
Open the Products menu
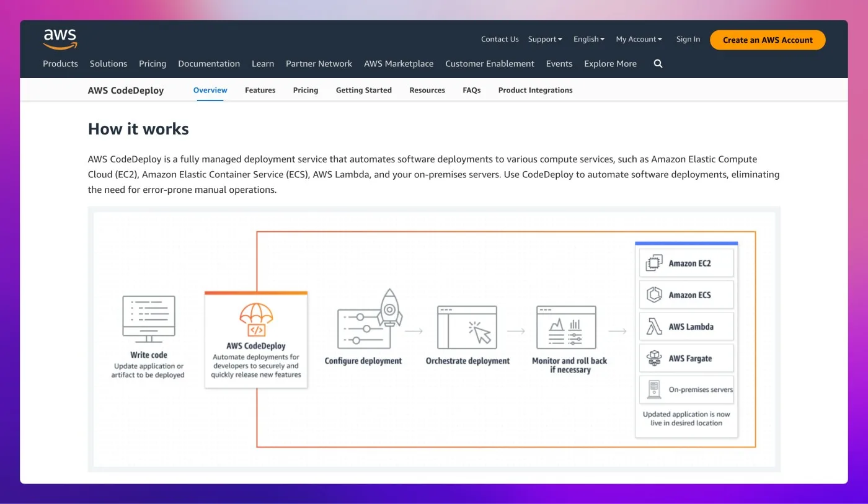point(60,64)
